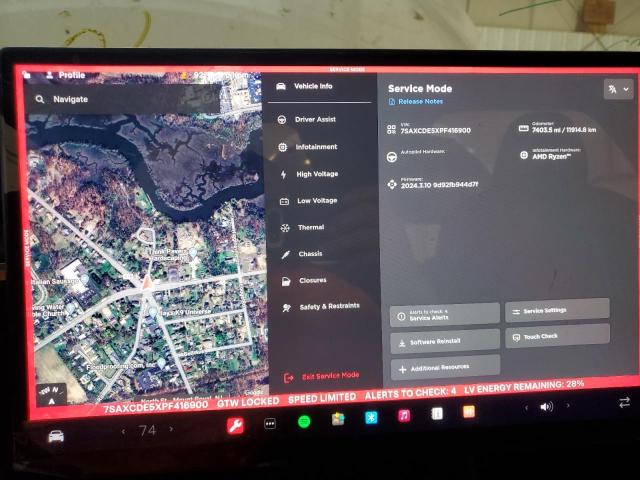The height and width of the screenshot is (480, 640).
Task: Open the orange app icon in dock
Action: point(469,411)
